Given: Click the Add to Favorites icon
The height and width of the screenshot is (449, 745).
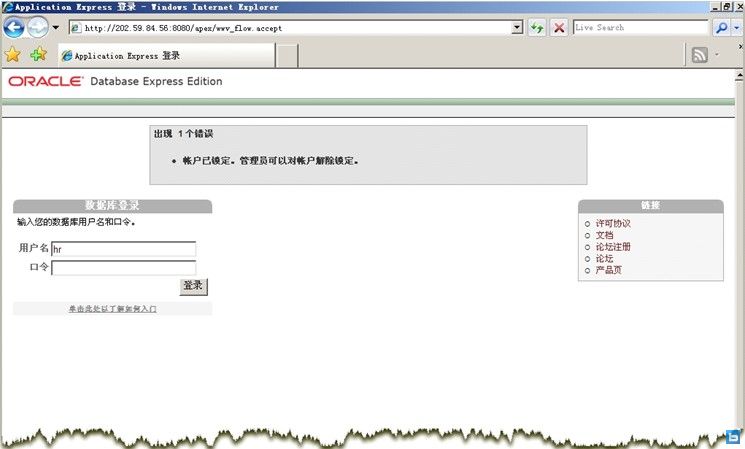Looking at the screenshot, I should (x=38, y=54).
